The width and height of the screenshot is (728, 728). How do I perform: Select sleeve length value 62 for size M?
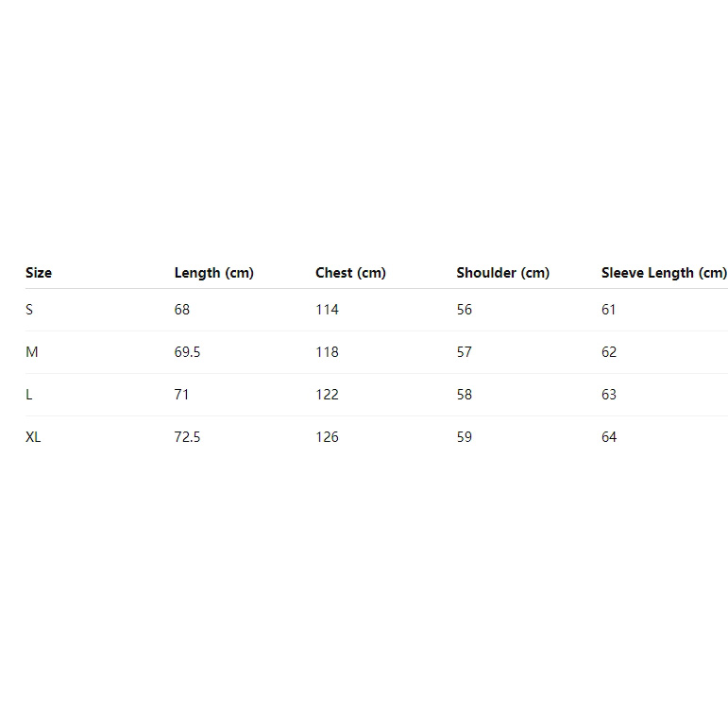point(608,352)
